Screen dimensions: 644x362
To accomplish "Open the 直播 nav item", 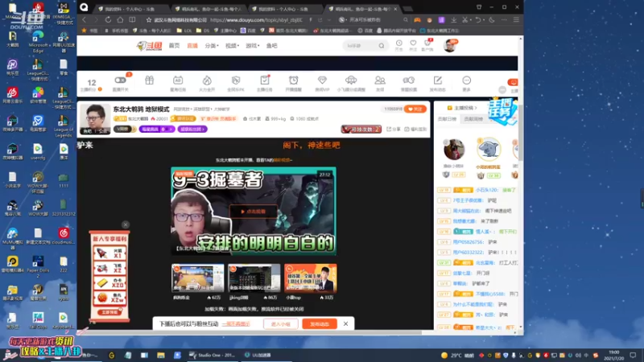I will click(192, 46).
